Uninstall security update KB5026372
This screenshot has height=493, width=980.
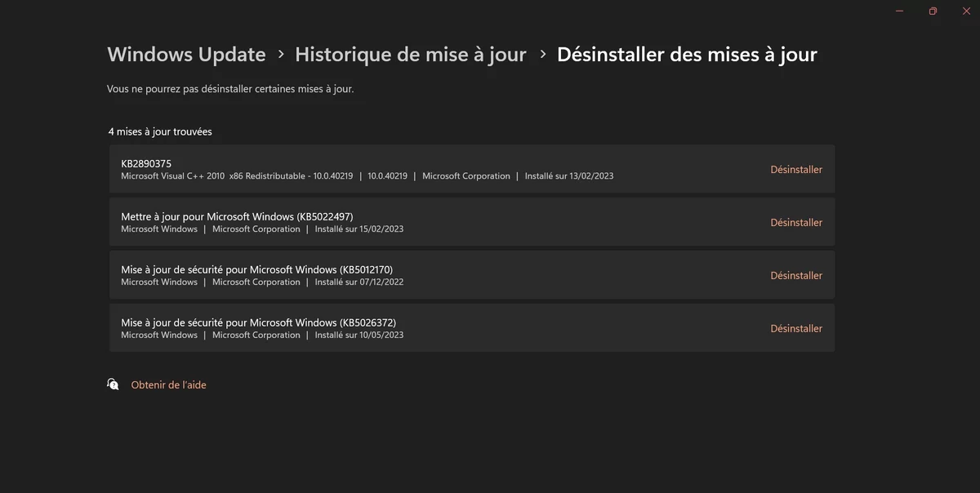coord(796,329)
